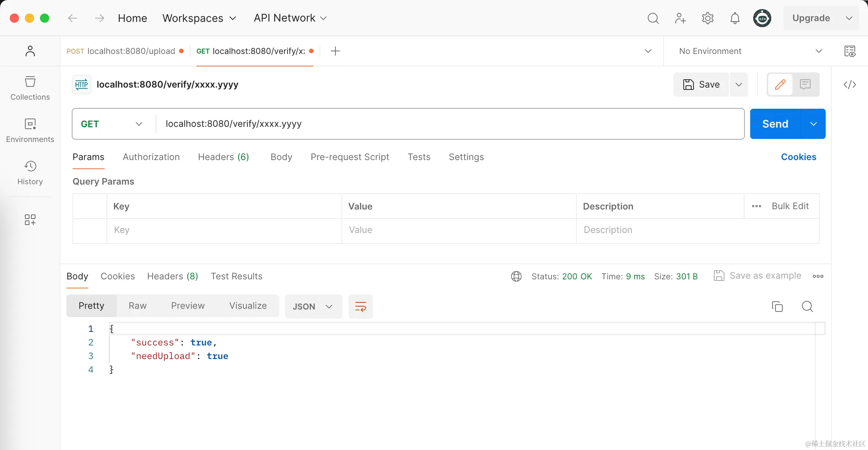This screenshot has width=868, height=450.
Task: Open the code snippet panel
Action: point(850,85)
